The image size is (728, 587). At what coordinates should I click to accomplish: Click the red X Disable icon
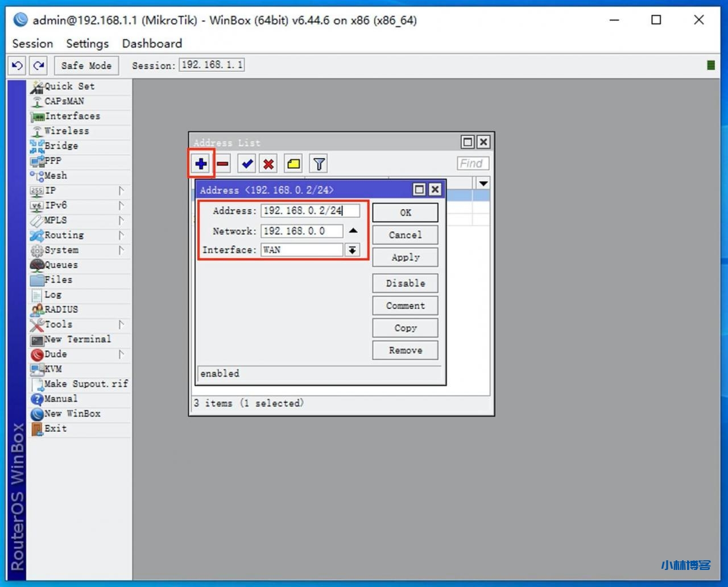point(268,164)
